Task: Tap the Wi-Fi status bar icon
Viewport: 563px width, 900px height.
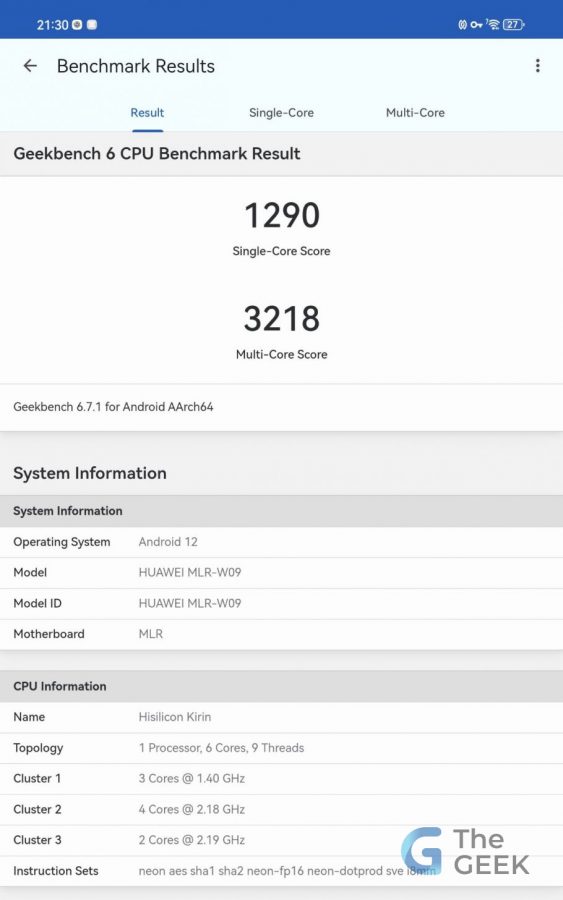Action: [x=493, y=24]
